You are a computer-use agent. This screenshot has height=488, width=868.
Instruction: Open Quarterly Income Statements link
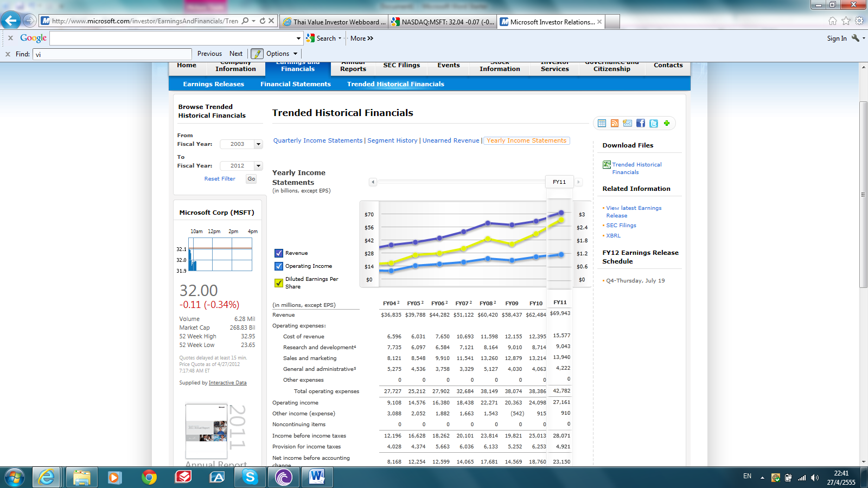pyautogui.click(x=318, y=140)
